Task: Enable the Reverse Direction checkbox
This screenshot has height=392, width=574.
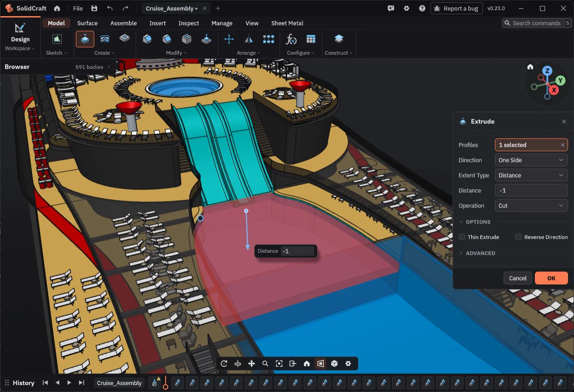Action: [518, 237]
